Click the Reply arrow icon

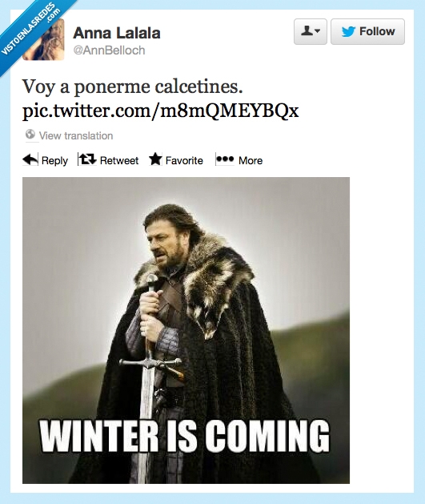(30, 159)
